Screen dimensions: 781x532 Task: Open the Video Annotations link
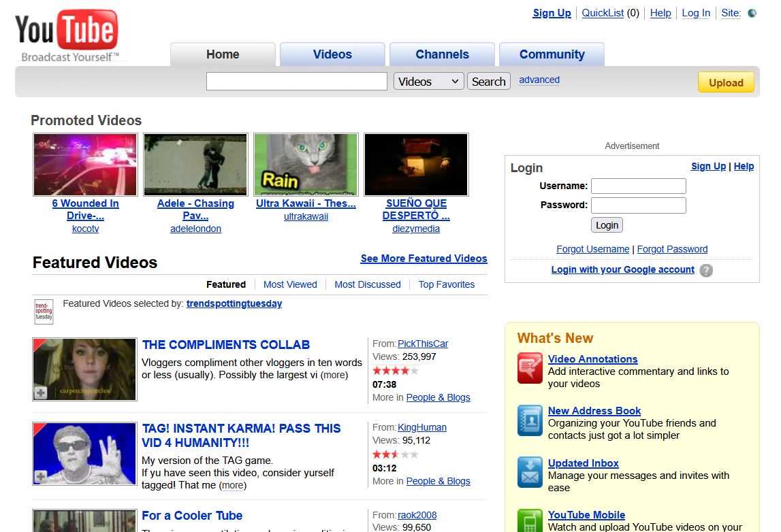[x=592, y=359]
